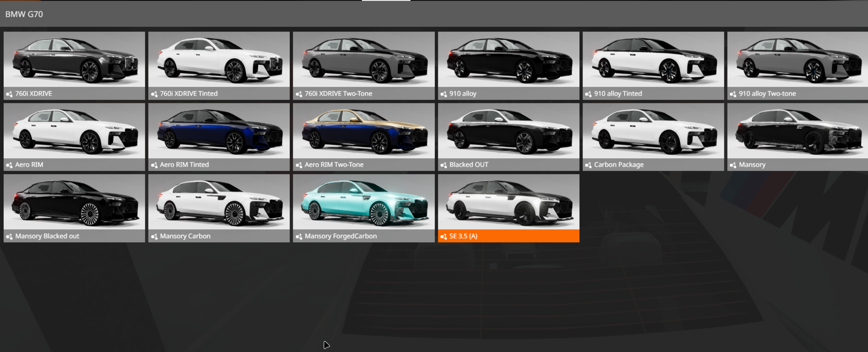Viewport: 868px width, 352px height.
Task: Pick the white 910 alloy Tinted car thumbnail
Action: click(x=653, y=60)
